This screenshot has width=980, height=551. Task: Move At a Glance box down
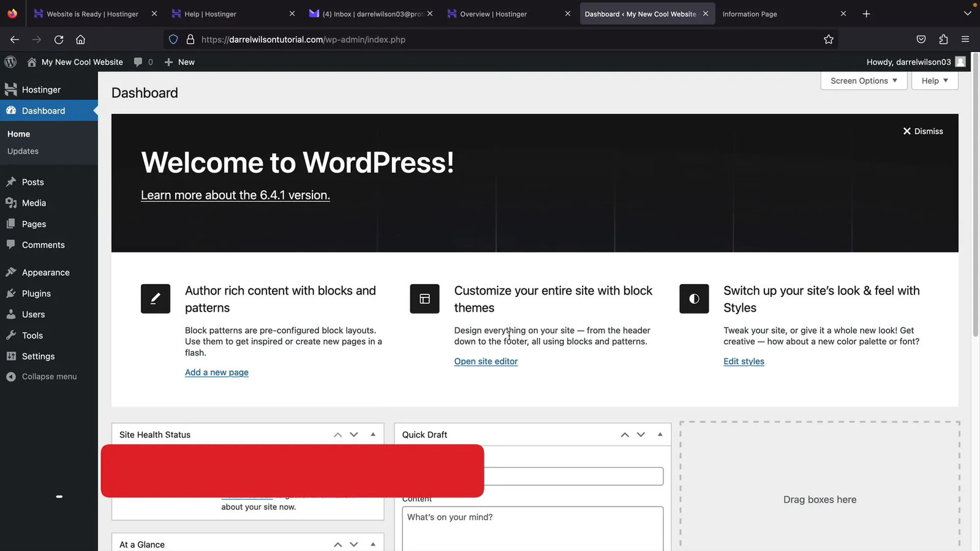pyautogui.click(x=354, y=544)
